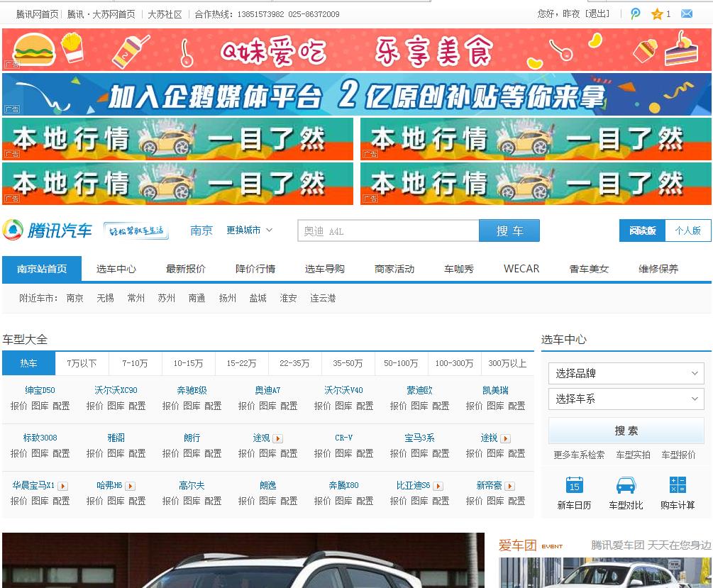Open the star favorites icon in top bar
The width and height of the screenshot is (713, 588).
pos(657,14)
